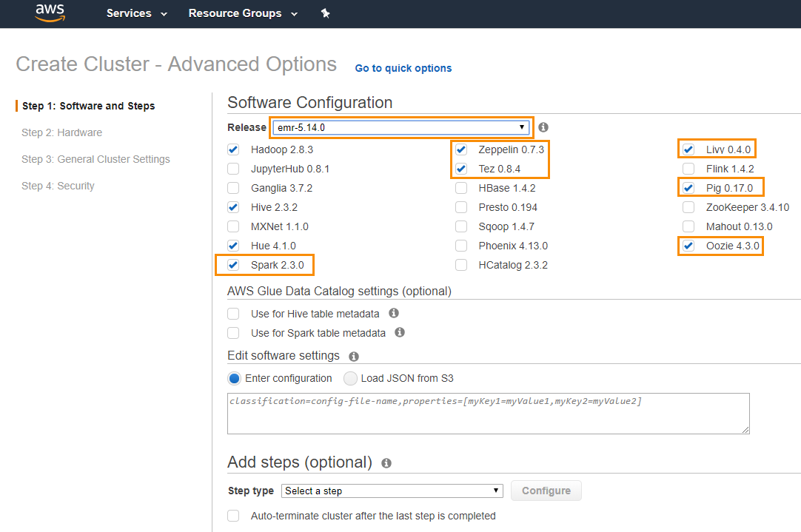Check Use for Spark table metadata
The height and width of the screenshot is (532, 801).
pyautogui.click(x=233, y=333)
